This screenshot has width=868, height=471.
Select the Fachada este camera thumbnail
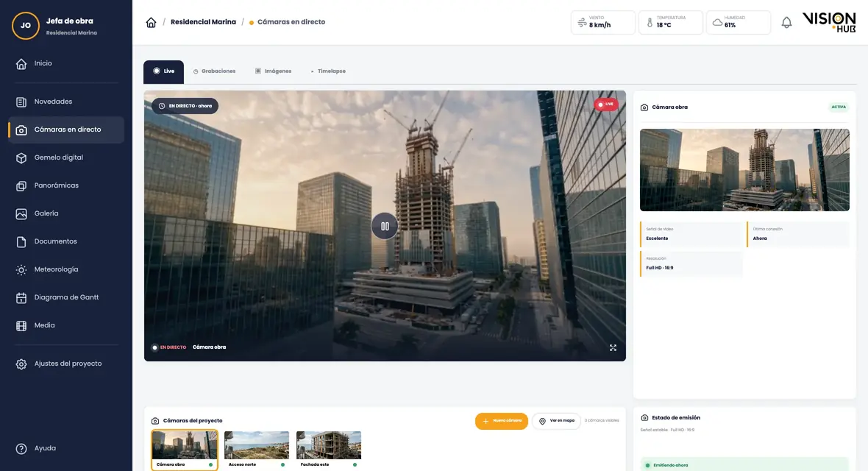coord(328,450)
